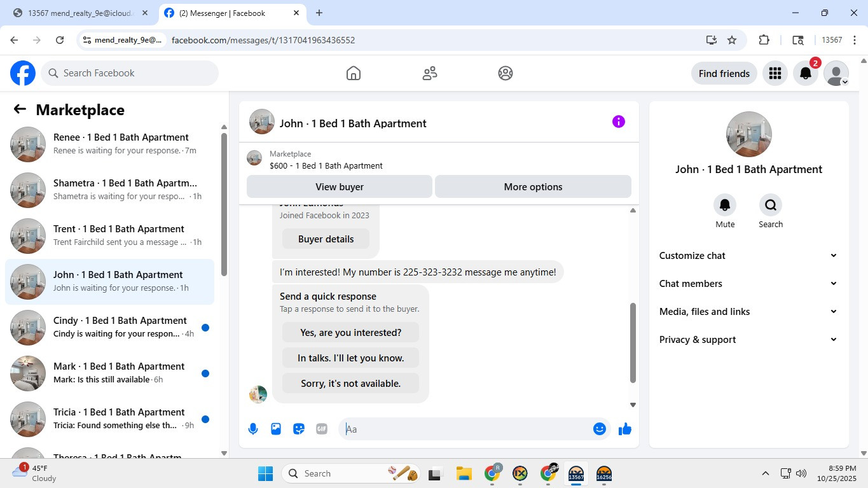Show hidden system tray icons

[766, 473]
